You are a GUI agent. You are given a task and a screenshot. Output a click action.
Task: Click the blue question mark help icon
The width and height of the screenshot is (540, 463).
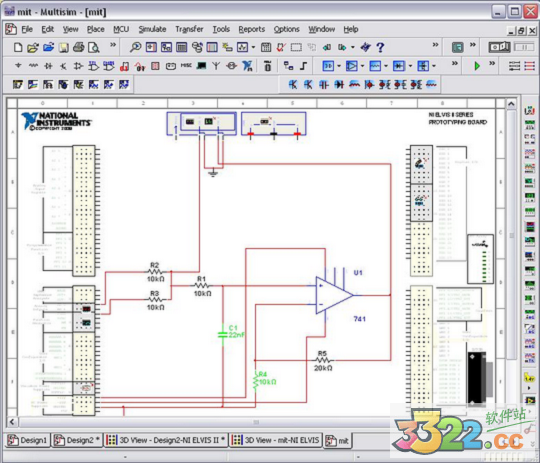tap(380, 47)
